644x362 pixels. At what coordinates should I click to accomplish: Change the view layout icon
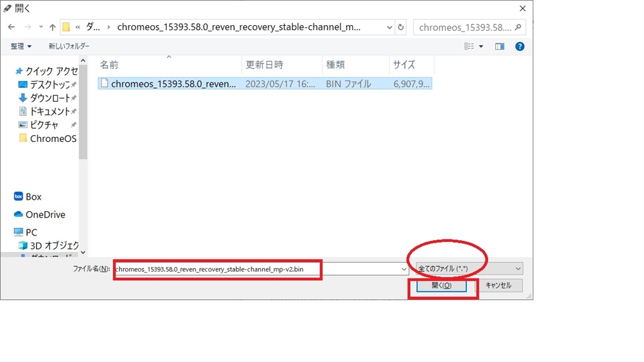(x=469, y=47)
